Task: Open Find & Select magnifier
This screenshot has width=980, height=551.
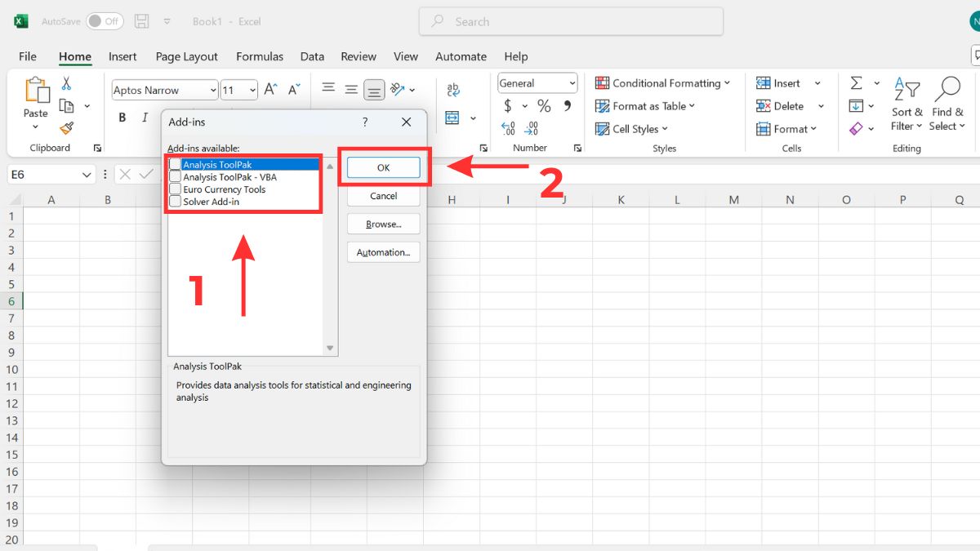Action: tap(947, 104)
